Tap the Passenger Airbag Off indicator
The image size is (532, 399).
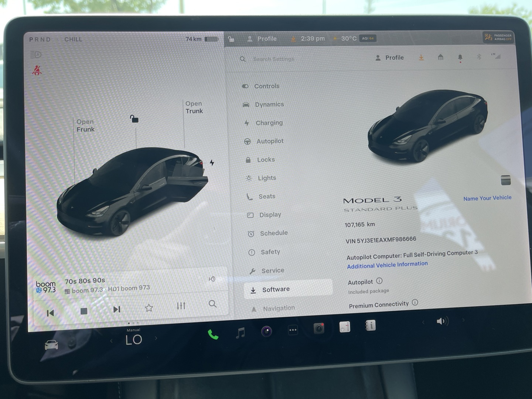coord(498,37)
